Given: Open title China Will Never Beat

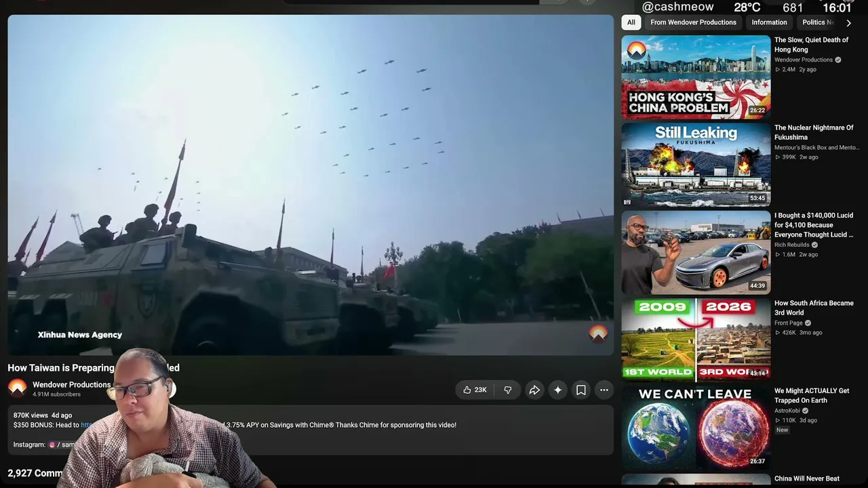Looking at the screenshot, I should coord(807,479).
